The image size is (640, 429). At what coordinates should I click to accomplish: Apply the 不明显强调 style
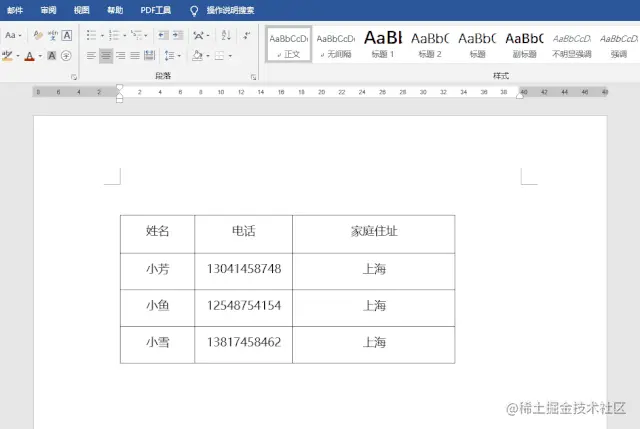pos(571,44)
